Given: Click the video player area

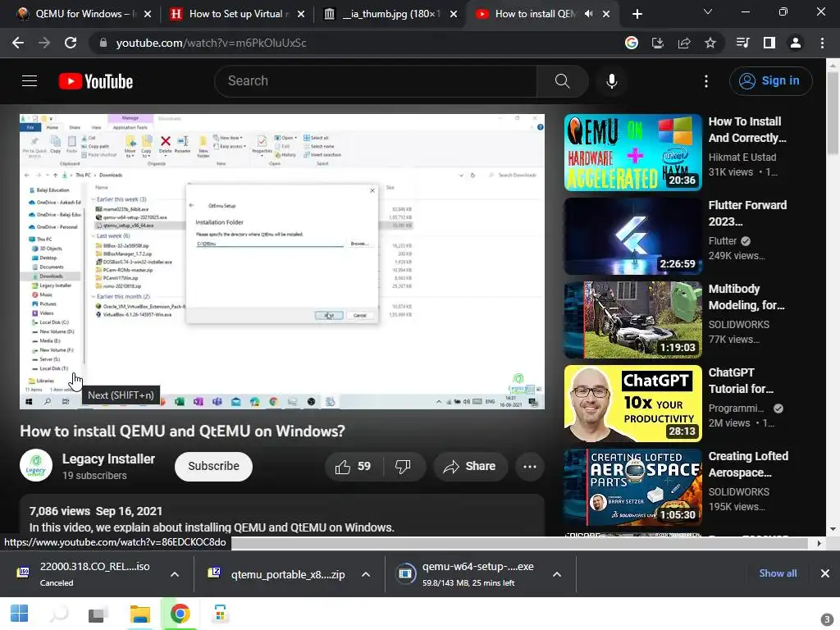Looking at the screenshot, I should pos(282,262).
